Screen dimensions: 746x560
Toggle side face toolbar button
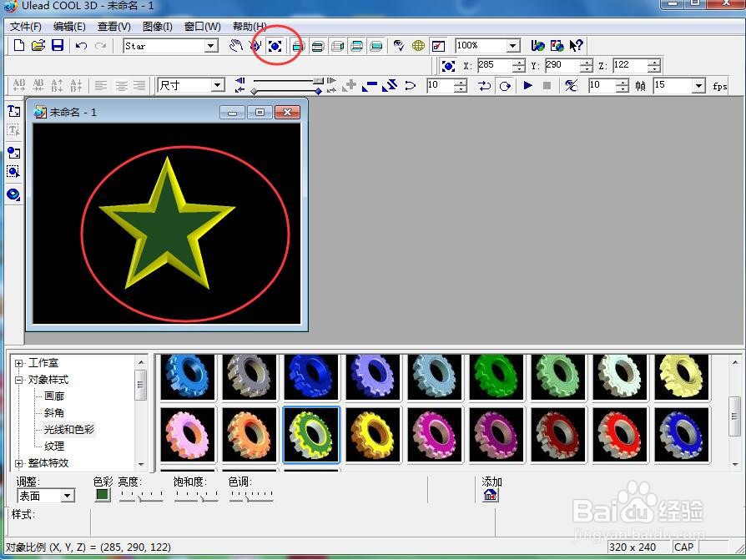337,46
